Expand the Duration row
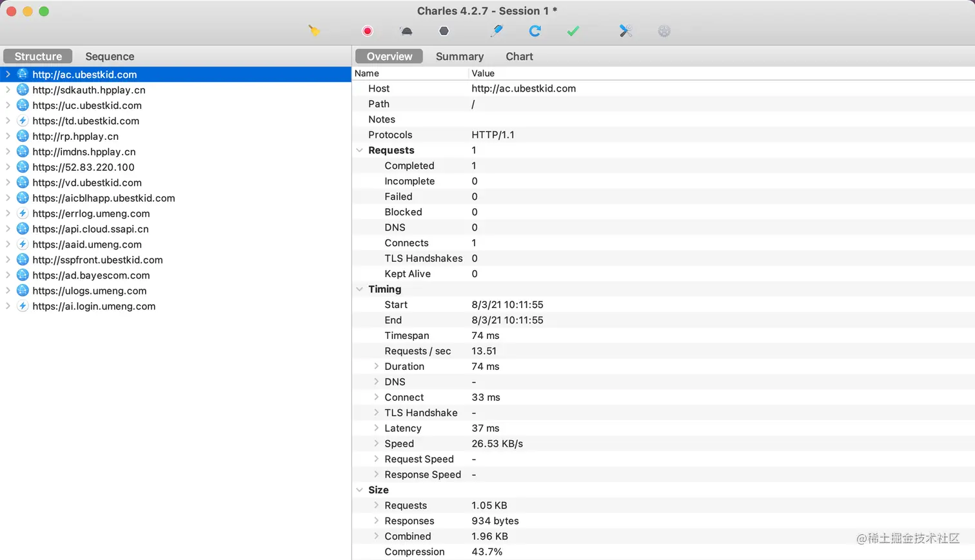The width and height of the screenshot is (975, 560). point(377,366)
